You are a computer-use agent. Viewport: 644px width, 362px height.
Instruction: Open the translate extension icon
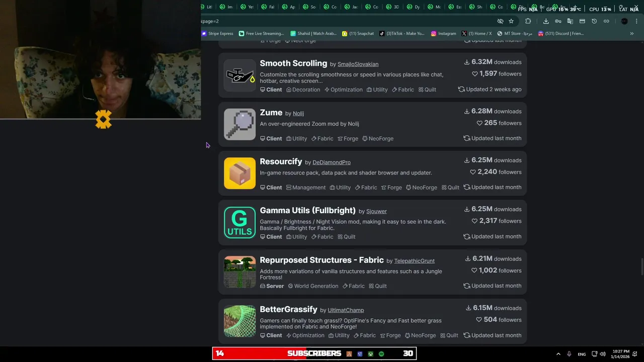570,21
